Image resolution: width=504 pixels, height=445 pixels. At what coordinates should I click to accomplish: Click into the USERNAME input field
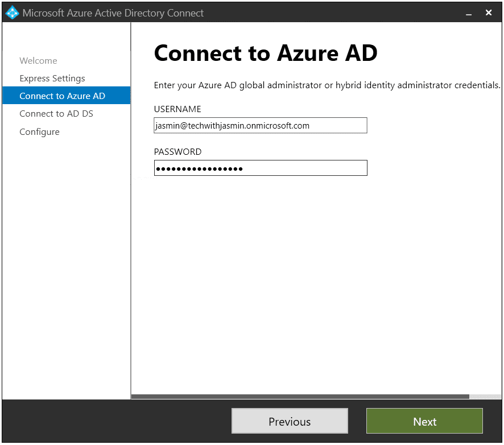pos(261,125)
